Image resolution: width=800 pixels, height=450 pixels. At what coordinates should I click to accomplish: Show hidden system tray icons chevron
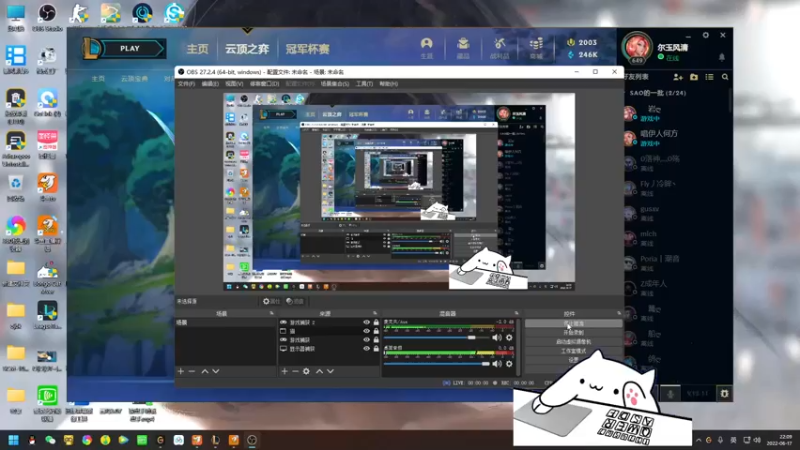click(698, 440)
